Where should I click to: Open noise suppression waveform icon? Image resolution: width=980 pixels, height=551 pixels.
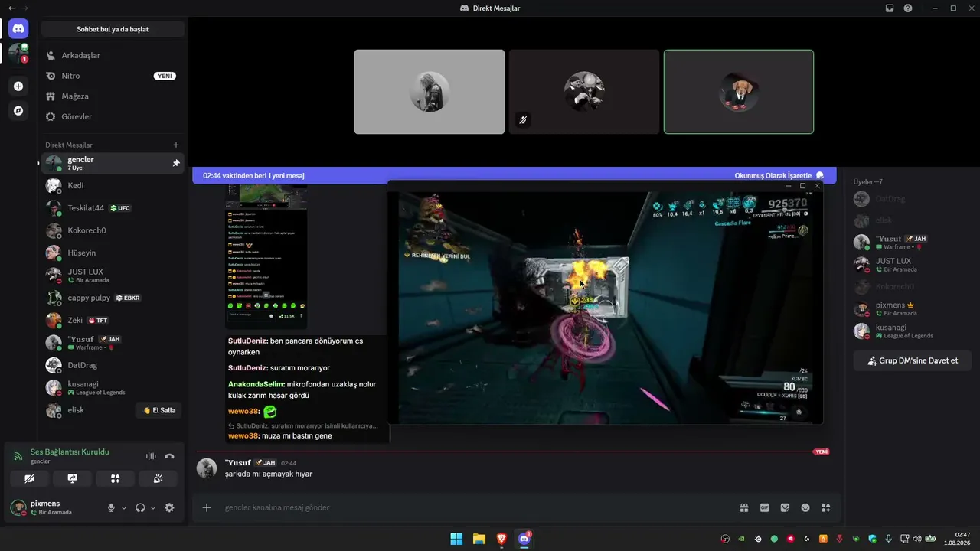point(151,456)
